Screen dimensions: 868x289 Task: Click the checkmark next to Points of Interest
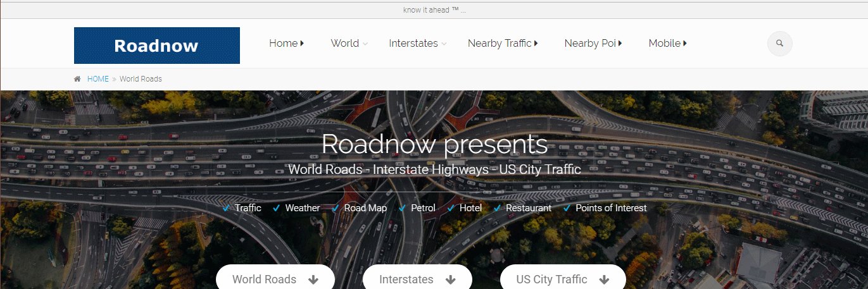567,208
